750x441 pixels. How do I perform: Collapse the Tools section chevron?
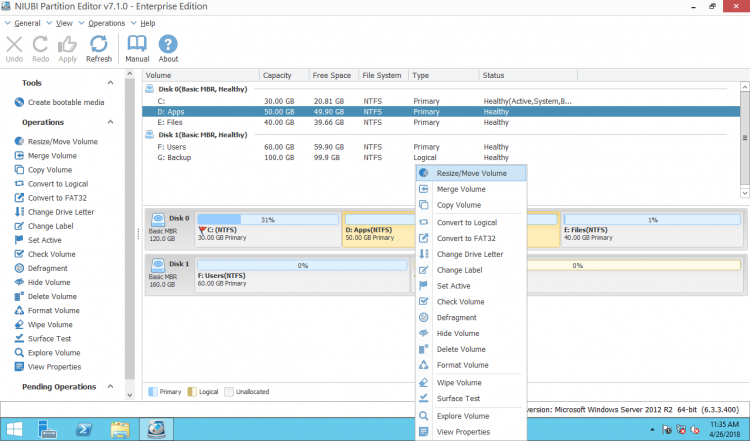click(x=110, y=83)
